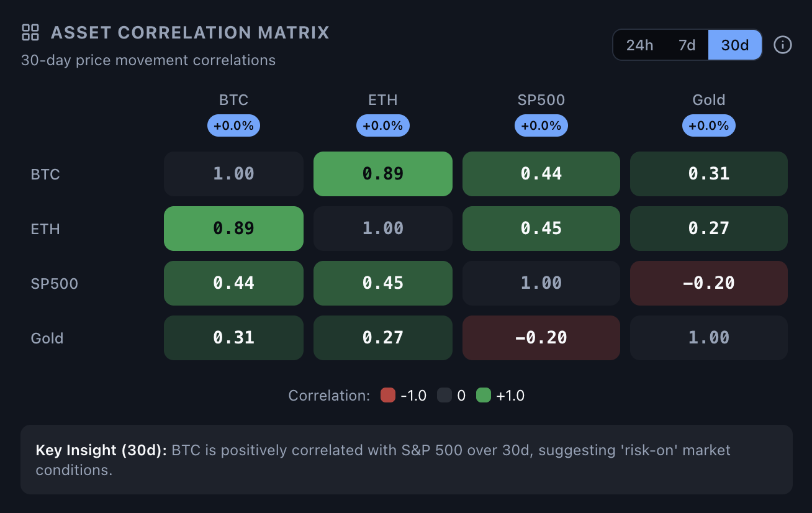Click the ETH row, Gold column 0.27 cell
This screenshot has width=812, height=513.
(x=708, y=229)
